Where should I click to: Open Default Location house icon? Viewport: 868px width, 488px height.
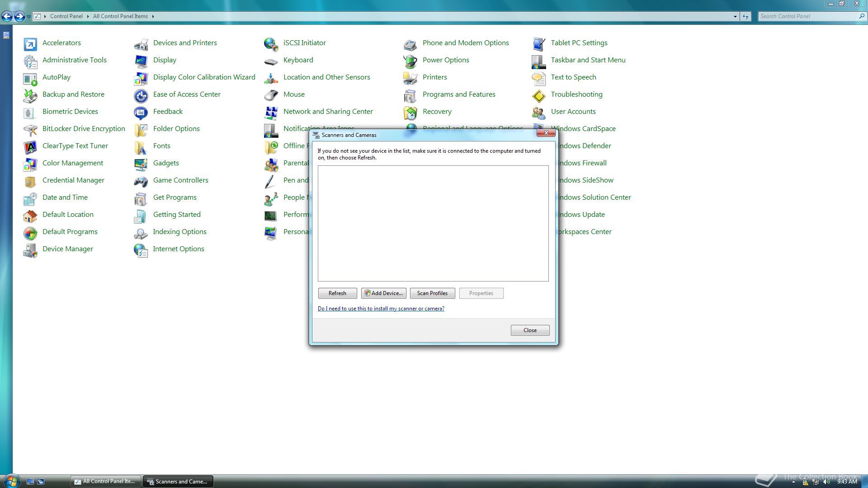click(x=30, y=216)
